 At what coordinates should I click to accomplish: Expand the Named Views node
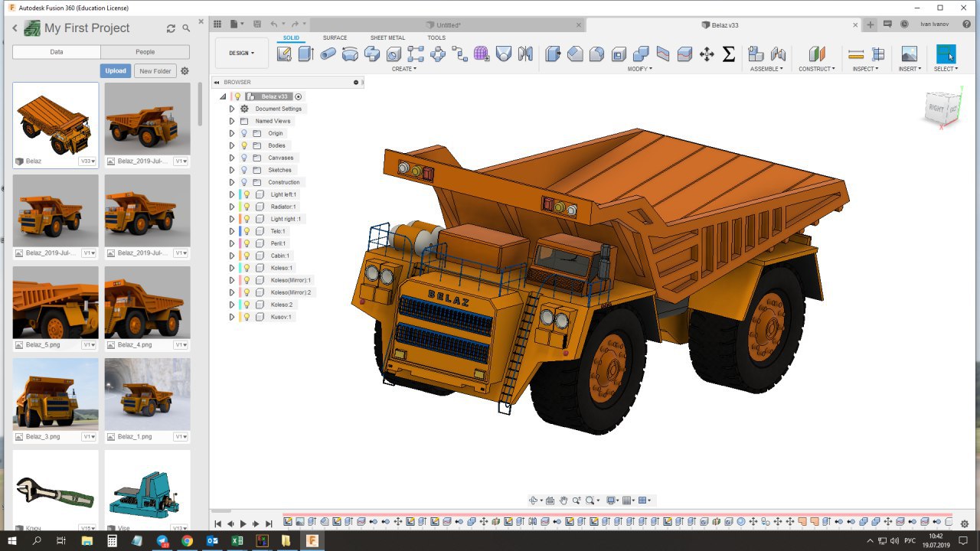232,121
